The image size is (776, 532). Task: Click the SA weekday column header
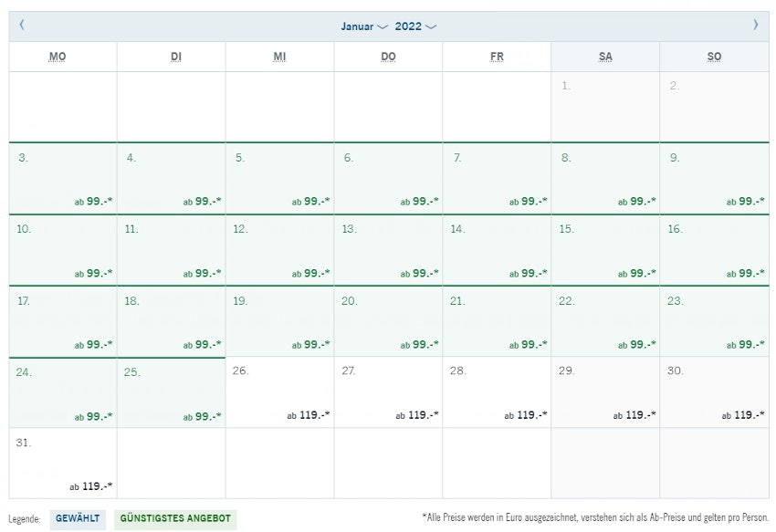(x=605, y=57)
